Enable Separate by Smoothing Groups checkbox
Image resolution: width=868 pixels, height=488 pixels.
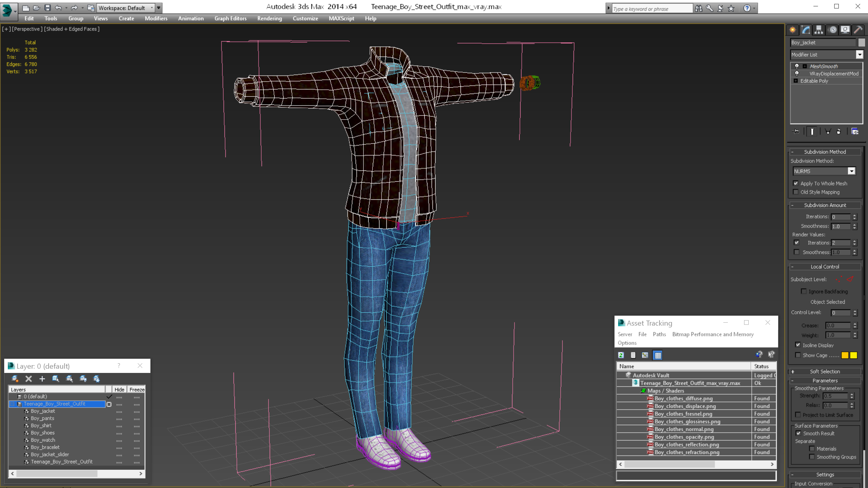[x=812, y=457]
